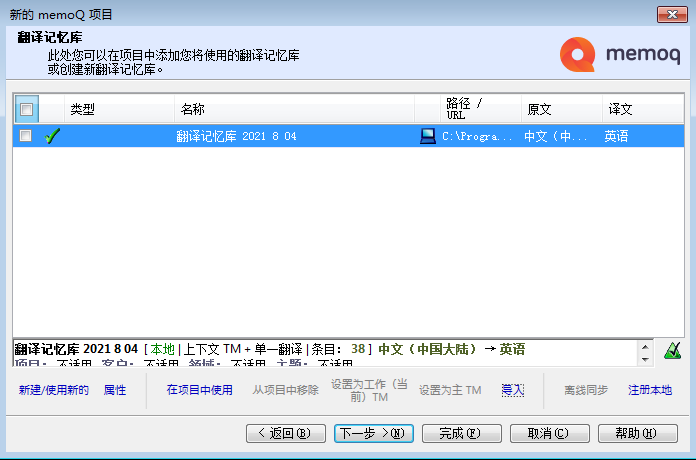The width and height of the screenshot is (696, 460).
Task: Sort by 路径 / URL column header
Action: pyautogui.click(x=481, y=109)
